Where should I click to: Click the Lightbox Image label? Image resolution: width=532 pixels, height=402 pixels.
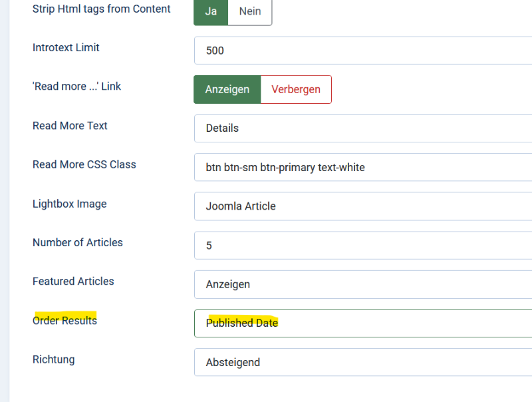click(x=70, y=204)
